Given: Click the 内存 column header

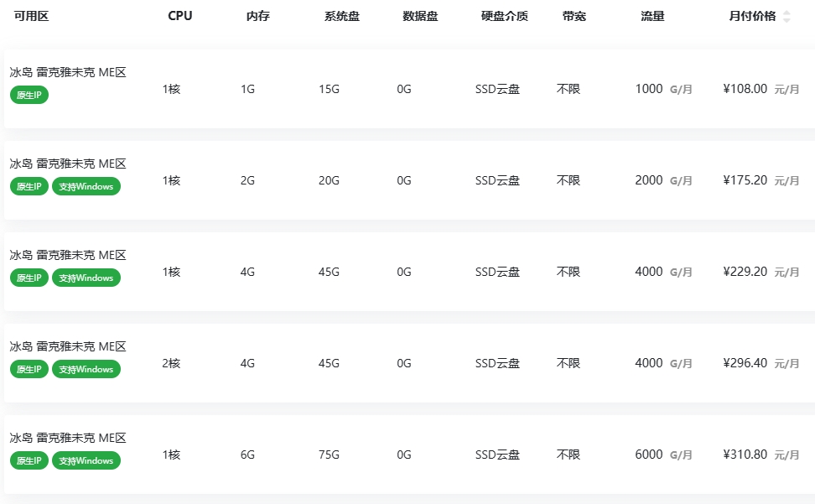Looking at the screenshot, I should (x=258, y=16).
